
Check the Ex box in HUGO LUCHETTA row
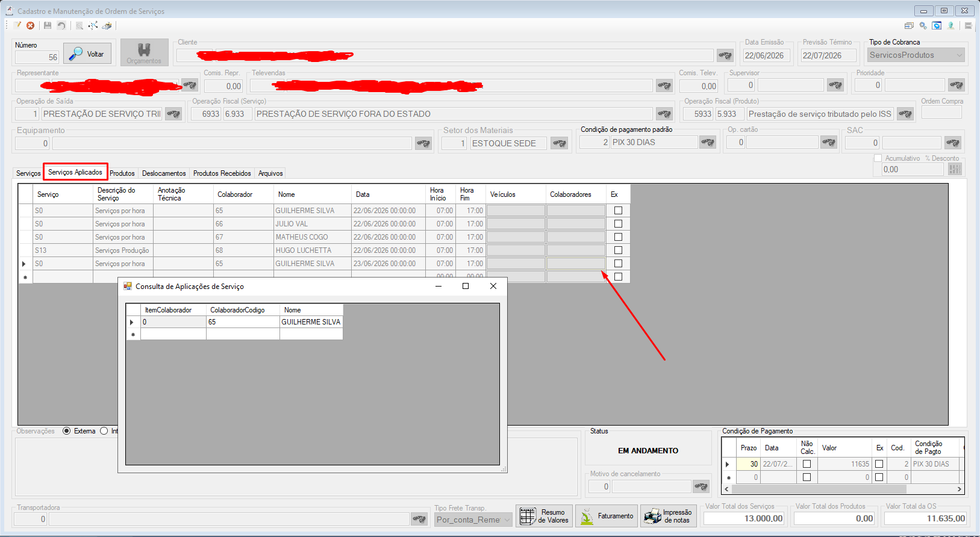pyautogui.click(x=618, y=250)
